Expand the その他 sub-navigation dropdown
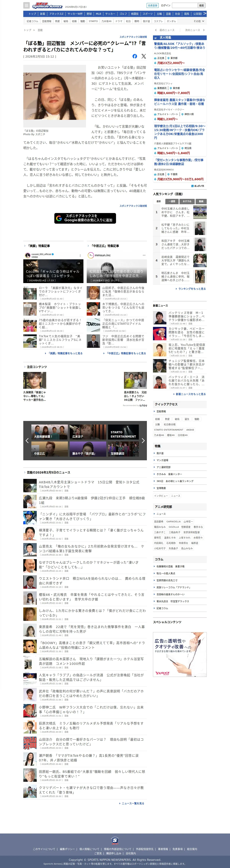Screen dimensions: 230x868 click(x=199, y=21)
